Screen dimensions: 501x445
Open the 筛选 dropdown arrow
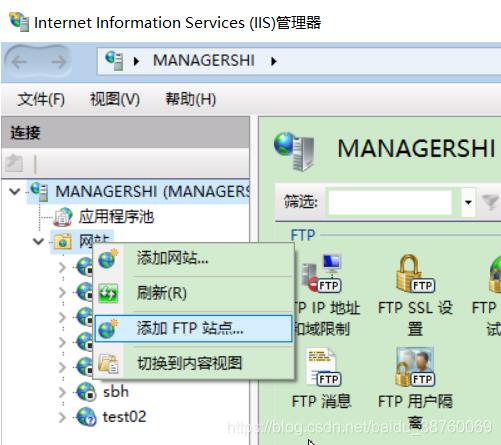coord(468,202)
